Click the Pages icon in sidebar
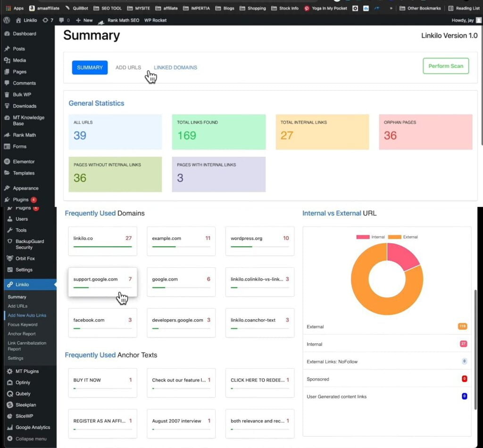 pos(7,72)
